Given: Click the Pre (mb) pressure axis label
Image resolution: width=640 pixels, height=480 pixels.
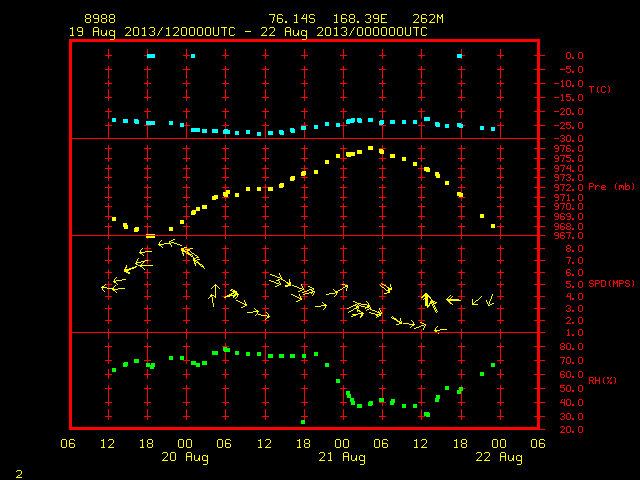Looking at the screenshot, I should click(x=611, y=187).
